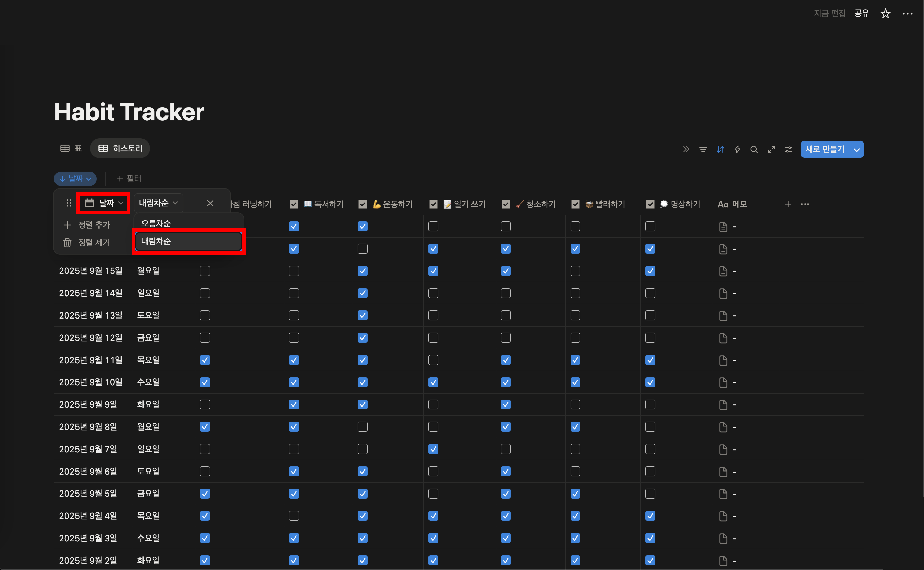Image resolution: width=924 pixels, height=570 pixels.
Task: Select 오름차순 from sort order menu
Action: click(x=156, y=223)
